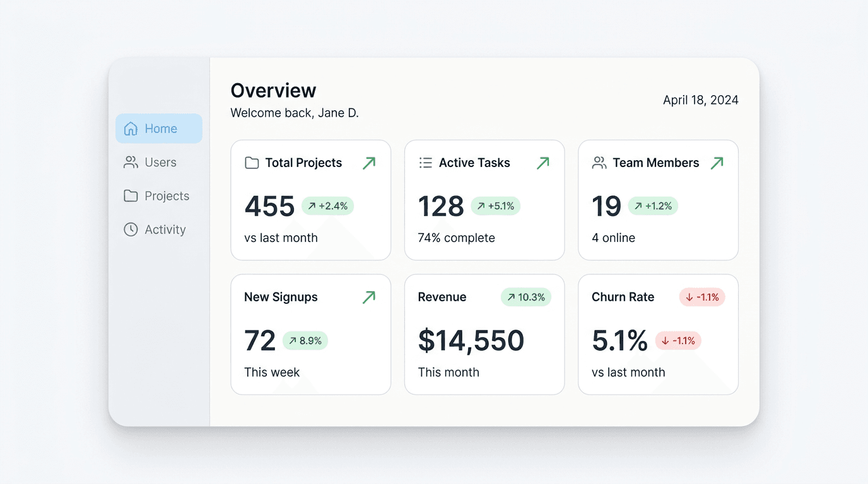Screen dimensions: 868x484
Task: Click the 10.3% badge in Revenue header
Action: (x=525, y=297)
